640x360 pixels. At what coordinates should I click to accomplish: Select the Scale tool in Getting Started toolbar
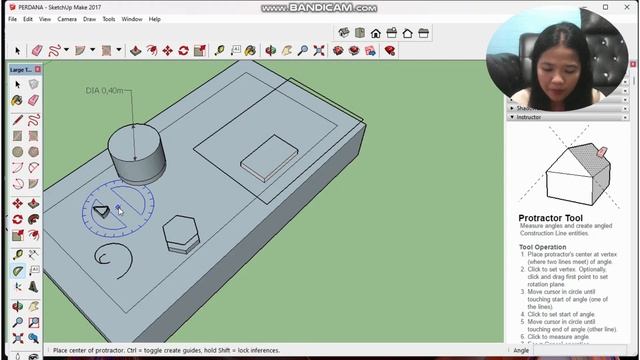200,51
